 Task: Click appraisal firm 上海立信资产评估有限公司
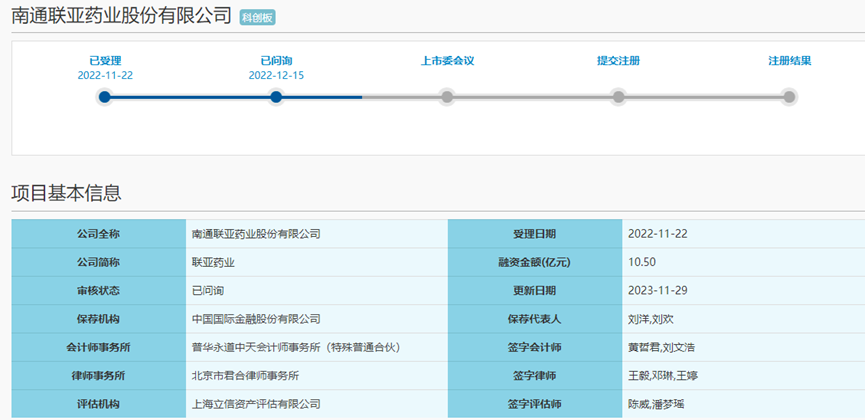click(x=256, y=404)
